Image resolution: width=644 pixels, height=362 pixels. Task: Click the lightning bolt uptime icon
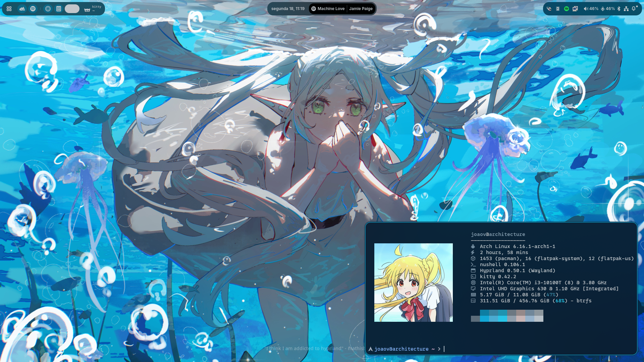click(x=473, y=252)
